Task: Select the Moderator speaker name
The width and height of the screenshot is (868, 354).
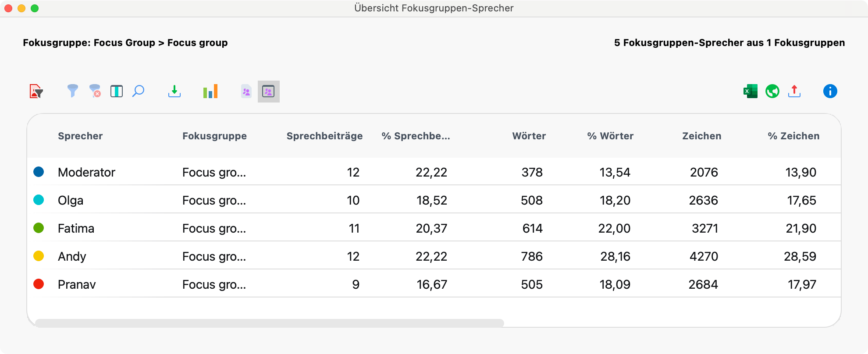Action: [86, 172]
